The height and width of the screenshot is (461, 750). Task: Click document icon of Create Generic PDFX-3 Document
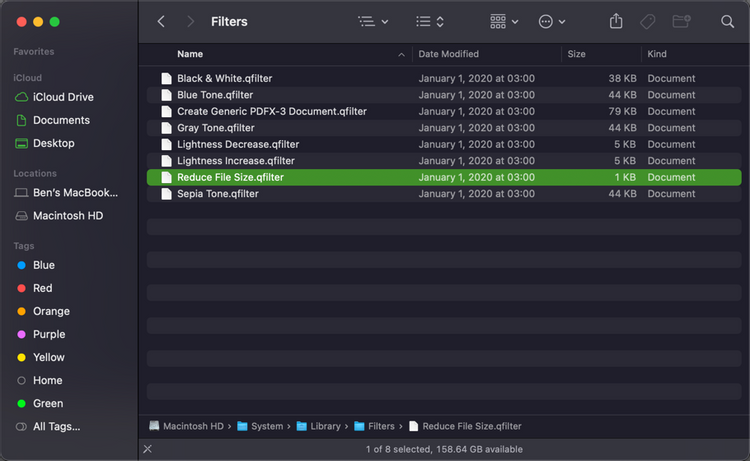[x=166, y=111]
